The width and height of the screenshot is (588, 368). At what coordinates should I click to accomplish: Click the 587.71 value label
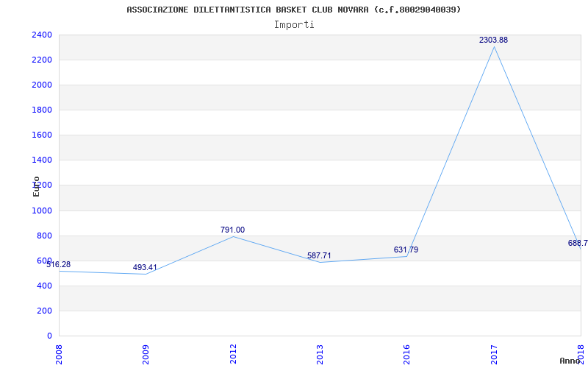pyautogui.click(x=319, y=255)
